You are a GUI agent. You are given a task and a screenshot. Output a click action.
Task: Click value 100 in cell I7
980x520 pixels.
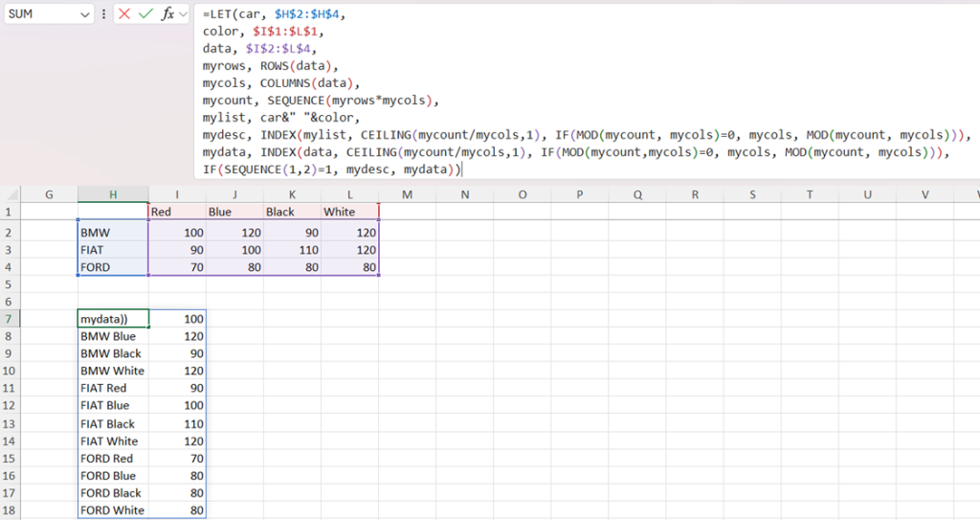pos(177,319)
